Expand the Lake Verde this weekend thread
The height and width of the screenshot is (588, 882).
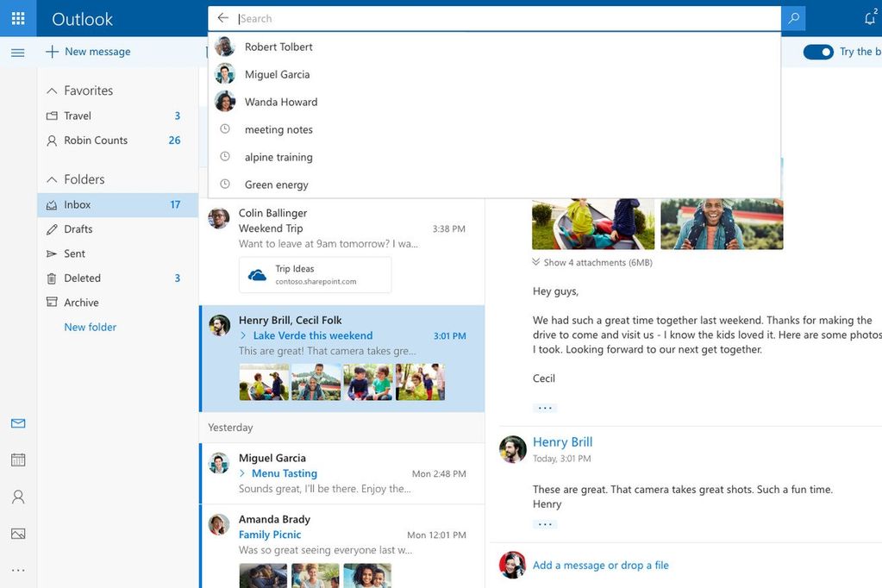243,335
